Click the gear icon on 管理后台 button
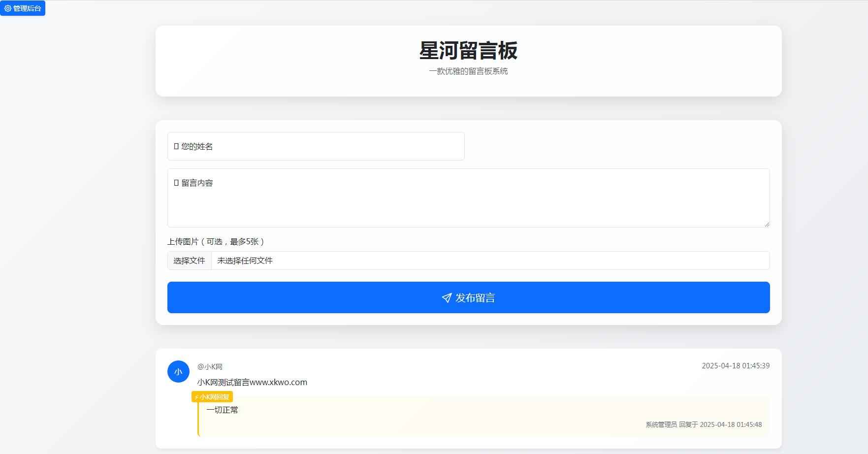This screenshot has height=454, width=868. pyautogui.click(x=7, y=8)
